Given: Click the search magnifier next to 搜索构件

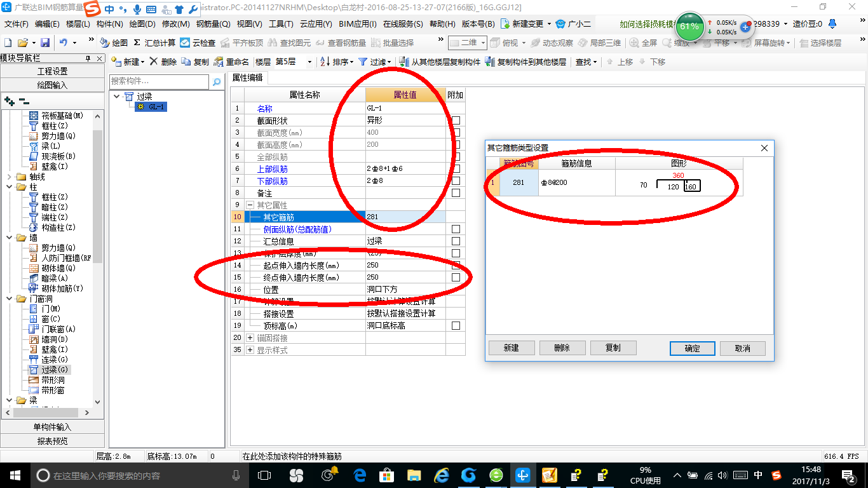Looking at the screenshot, I should point(217,81).
